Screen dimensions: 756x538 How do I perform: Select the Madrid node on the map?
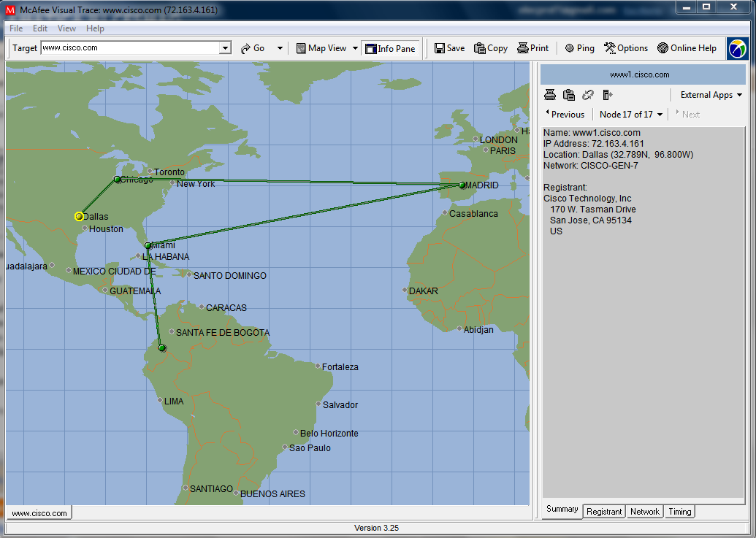click(x=462, y=185)
